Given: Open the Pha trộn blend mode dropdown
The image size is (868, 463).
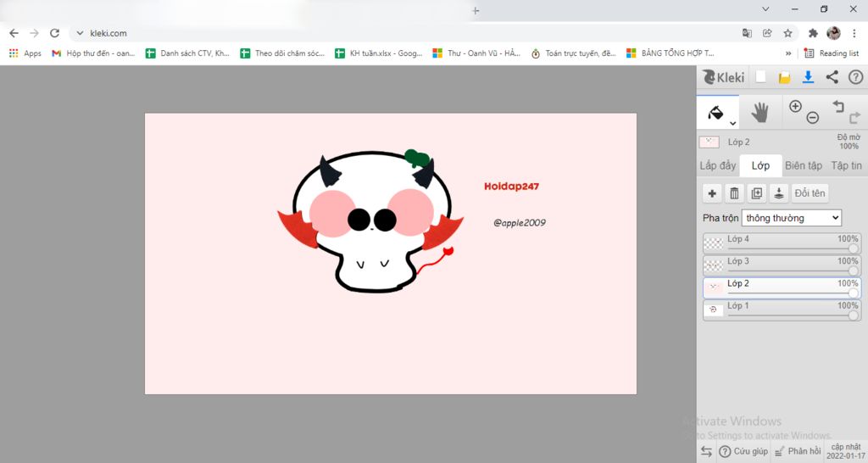Looking at the screenshot, I should click(792, 218).
